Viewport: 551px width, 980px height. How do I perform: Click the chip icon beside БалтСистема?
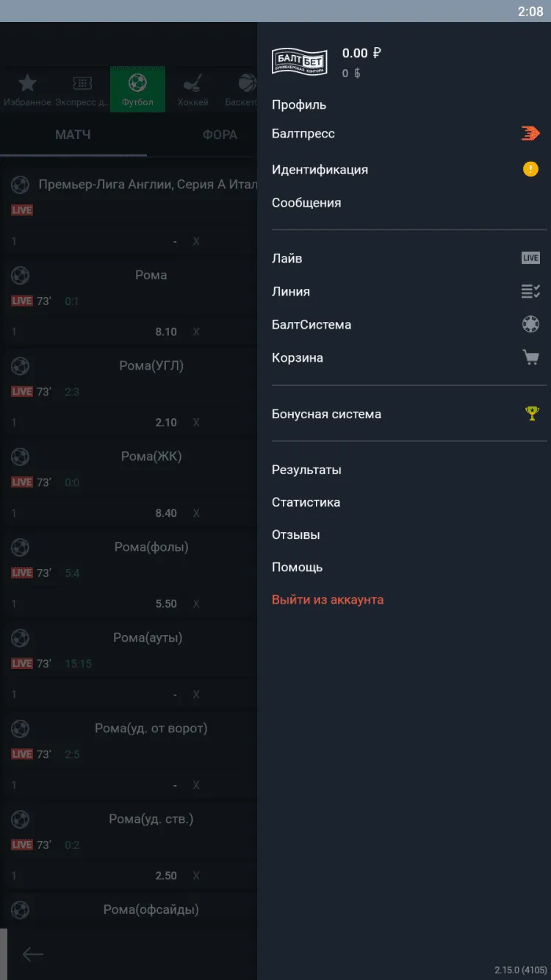click(530, 324)
